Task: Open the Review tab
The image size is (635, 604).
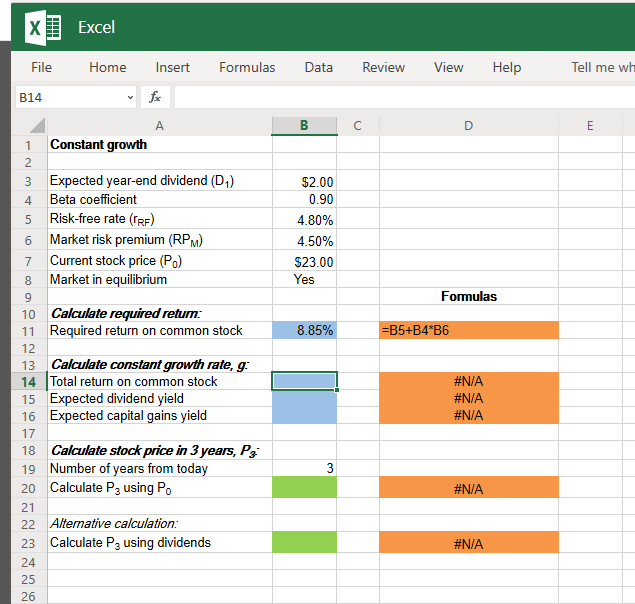Action: click(x=384, y=67)
